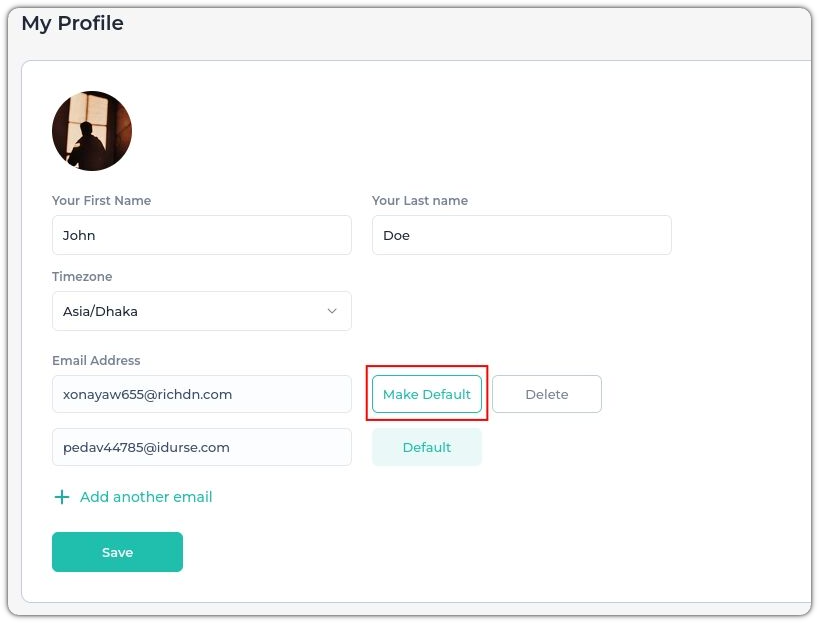Image resolution: width=819 pixels, height=623 pixels.
Task: Click the Timezone field label
Action: tap(82, 276)
